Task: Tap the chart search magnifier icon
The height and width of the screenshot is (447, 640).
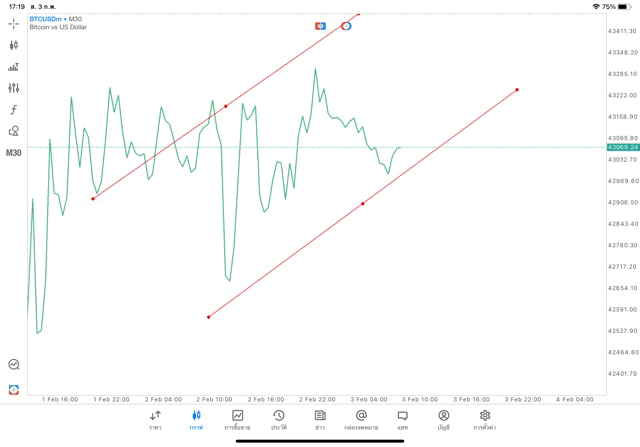Action: [14, 365]
